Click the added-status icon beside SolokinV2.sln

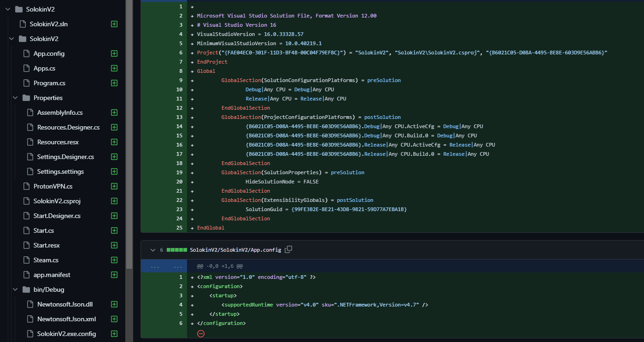pyautogui.click(x=114, y=24)
